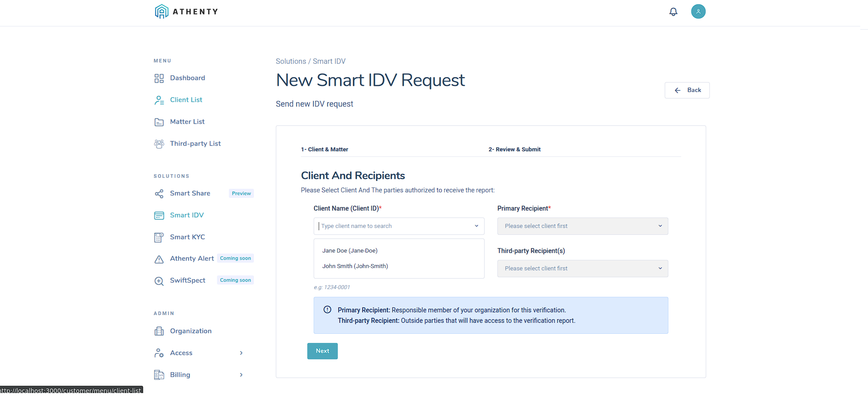This screenshot has height=399, width=868.
Task: Open the user profile avatar
Action: coord(698,11)
